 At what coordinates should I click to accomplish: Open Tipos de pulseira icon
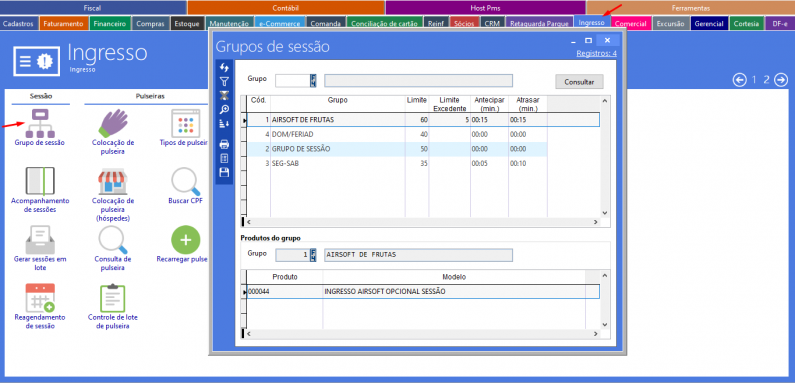[x=186, y=123]
